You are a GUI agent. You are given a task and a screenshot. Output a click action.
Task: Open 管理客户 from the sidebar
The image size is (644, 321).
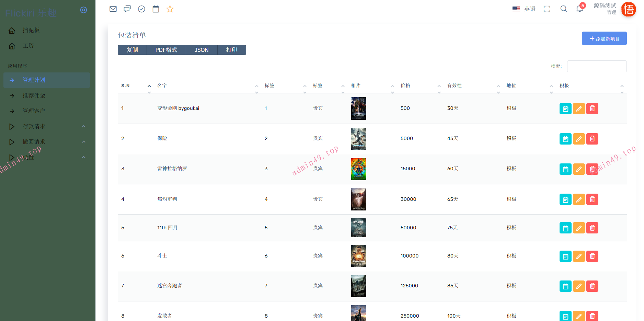[x=34, y=111]
